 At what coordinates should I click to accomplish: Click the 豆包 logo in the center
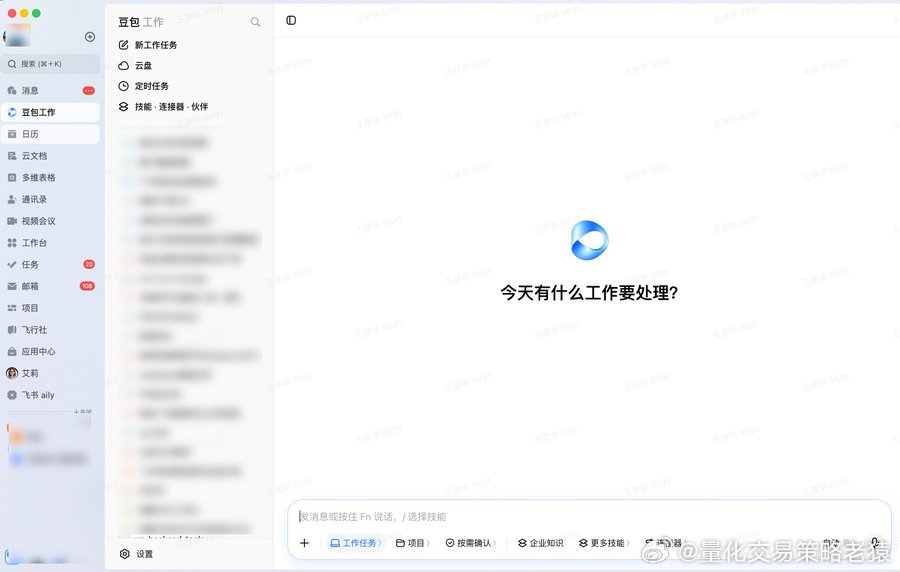589,240
